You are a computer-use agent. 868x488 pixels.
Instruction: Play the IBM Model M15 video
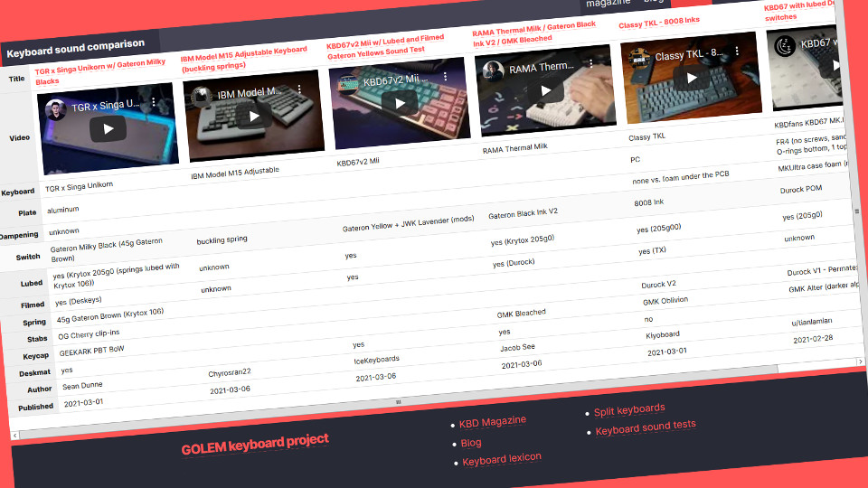coord(255,116)
